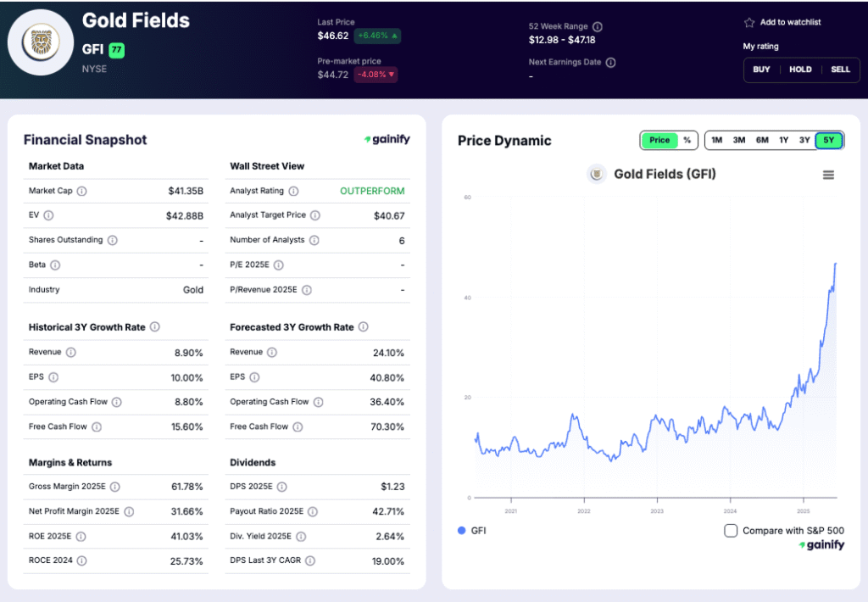This screenshot has width=868, height=602.
Task: Open the Forecasted 3Y Growth Rate tooltip
Action: point(363,326)
